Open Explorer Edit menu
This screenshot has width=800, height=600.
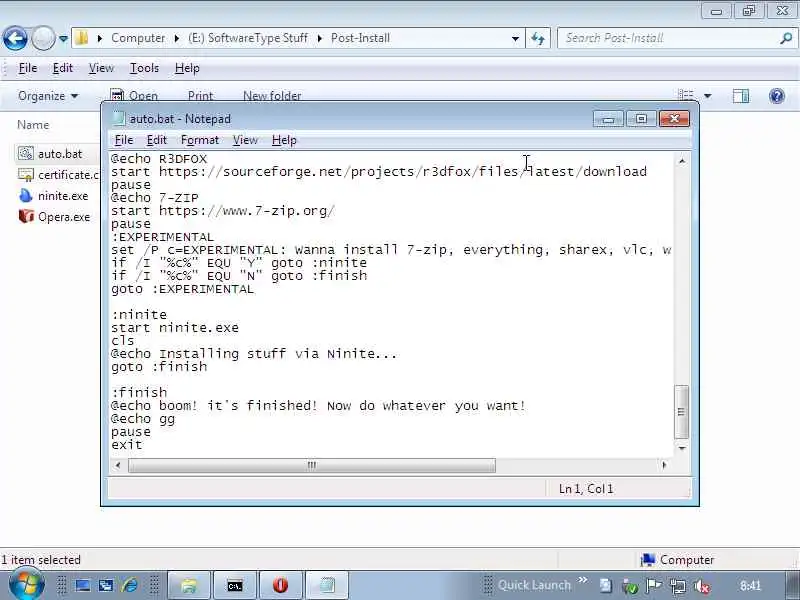63,68
